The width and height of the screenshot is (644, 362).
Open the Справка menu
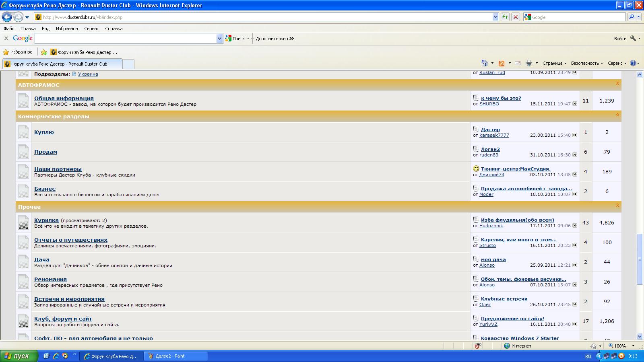114,29
